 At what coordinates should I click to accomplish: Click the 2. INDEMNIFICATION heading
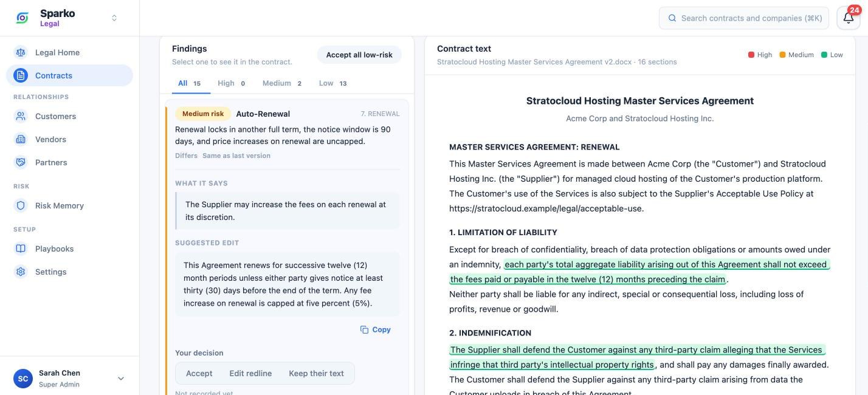[490, 333]
